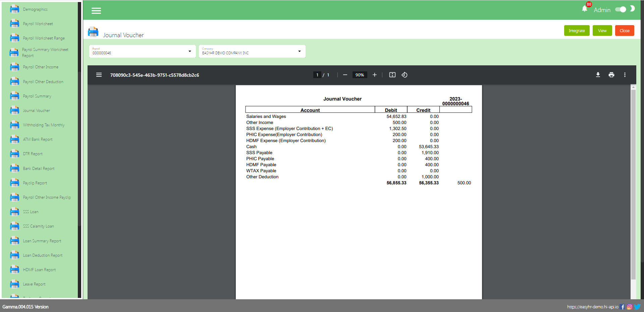Select Payroll Summary in sidebar

pyautogui.click(x=37, y=96)
